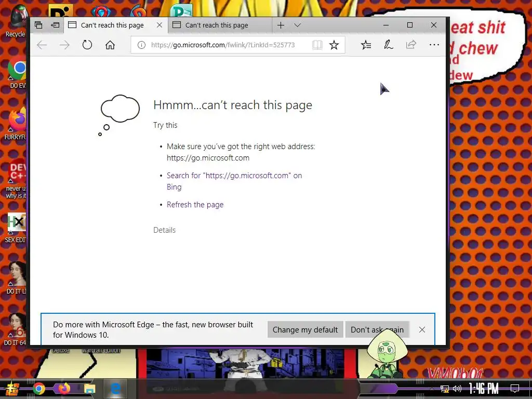Image resolution: width=532 pixels, height=399 pixels.
Task: Set these tabs aside icon
Action: tap(55, 25)
